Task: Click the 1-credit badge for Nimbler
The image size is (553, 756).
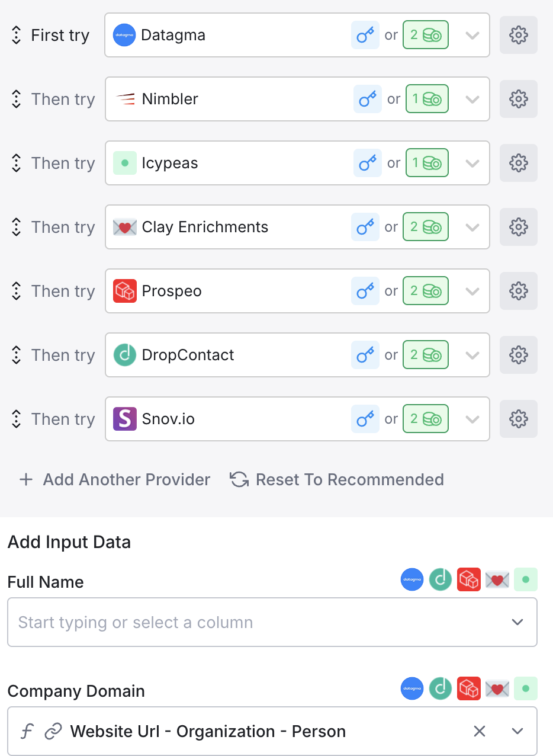Action: point(426,99)
